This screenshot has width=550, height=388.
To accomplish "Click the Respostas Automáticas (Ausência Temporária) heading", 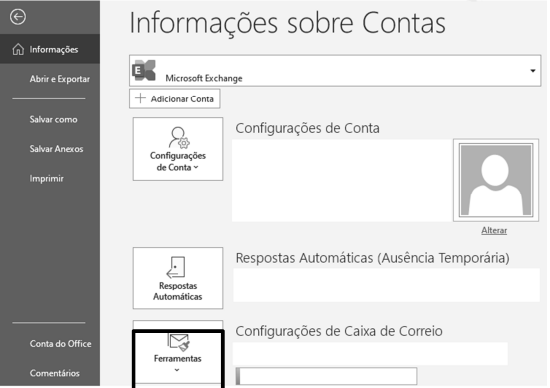I will (x=373, y=258).
